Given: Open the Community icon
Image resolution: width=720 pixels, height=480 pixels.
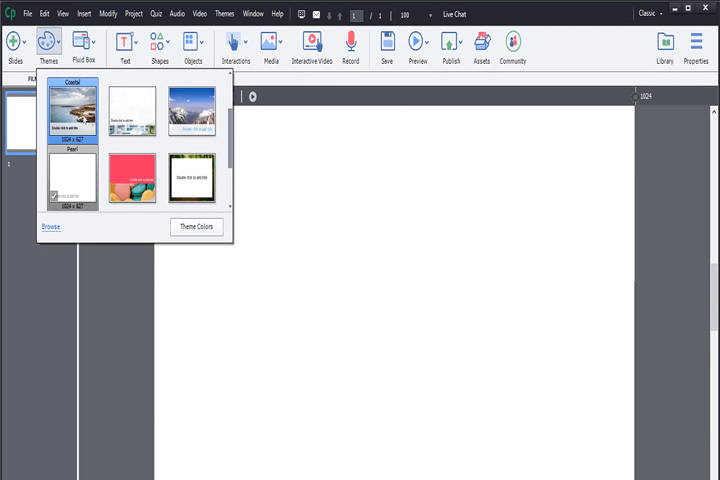Looking at the screenshot, I should tap(513, 42).
